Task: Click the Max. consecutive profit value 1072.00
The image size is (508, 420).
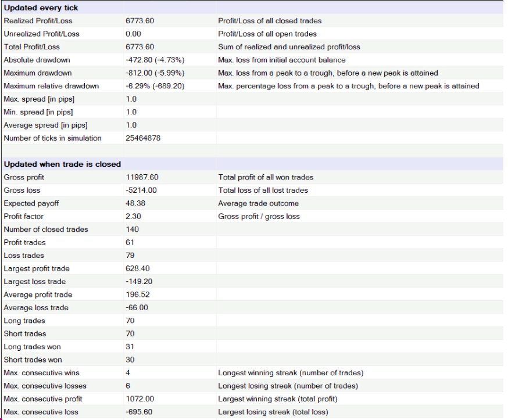Action: tap(139, 399)
